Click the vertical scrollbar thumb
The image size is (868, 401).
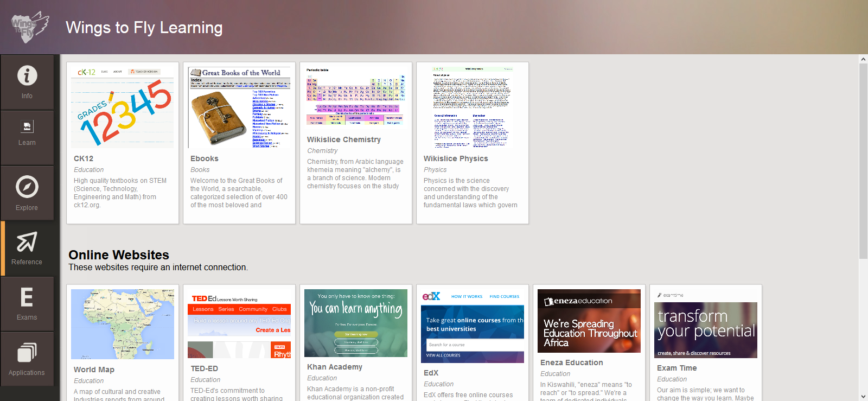[863, 161]
